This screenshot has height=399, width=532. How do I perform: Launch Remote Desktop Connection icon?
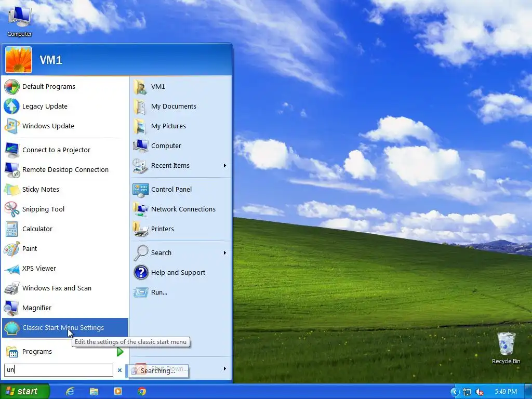(x=12, y=170)
